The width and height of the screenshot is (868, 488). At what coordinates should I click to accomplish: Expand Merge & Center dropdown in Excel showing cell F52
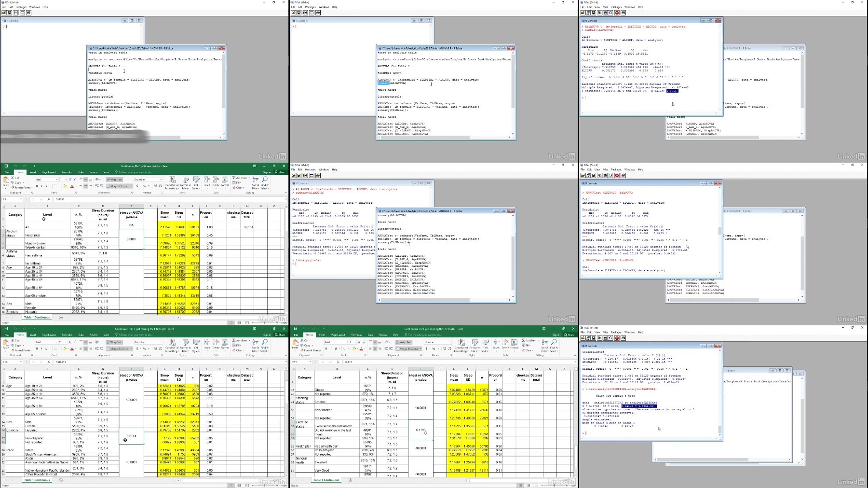click(421, 349)
